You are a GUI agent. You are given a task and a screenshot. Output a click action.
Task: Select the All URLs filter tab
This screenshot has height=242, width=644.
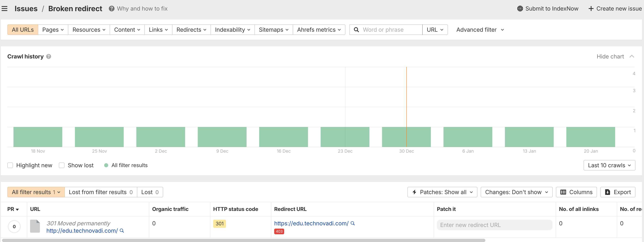click(23, 30)
